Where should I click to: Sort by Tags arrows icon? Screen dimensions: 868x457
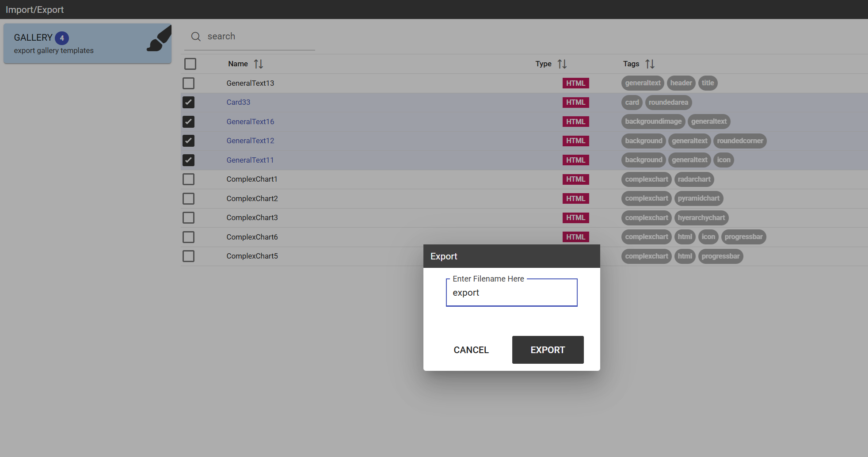click(x=650, y=64)
